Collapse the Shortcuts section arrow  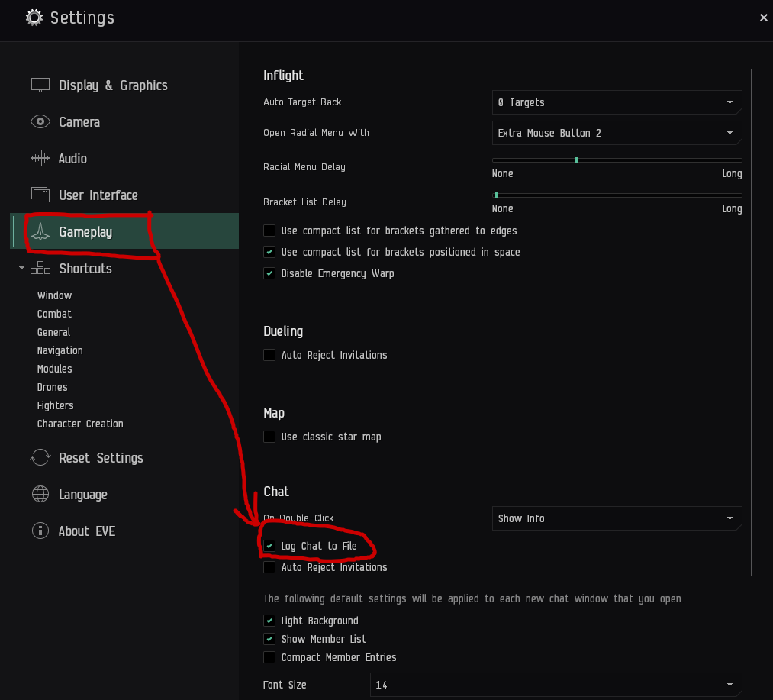coord(21,269)
